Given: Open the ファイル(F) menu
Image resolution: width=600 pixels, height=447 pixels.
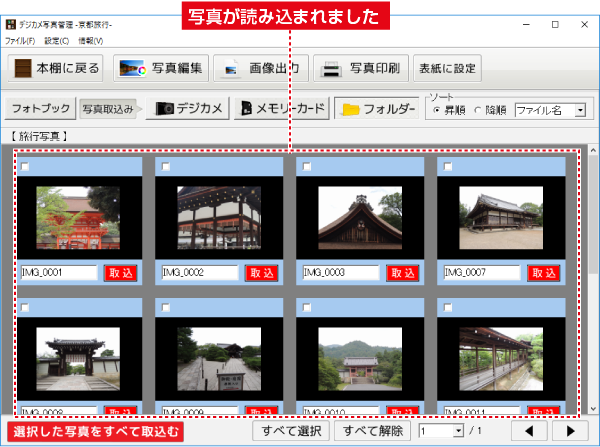Looking at the screenshot, I should pyautogui.click(x=19, y=41).
